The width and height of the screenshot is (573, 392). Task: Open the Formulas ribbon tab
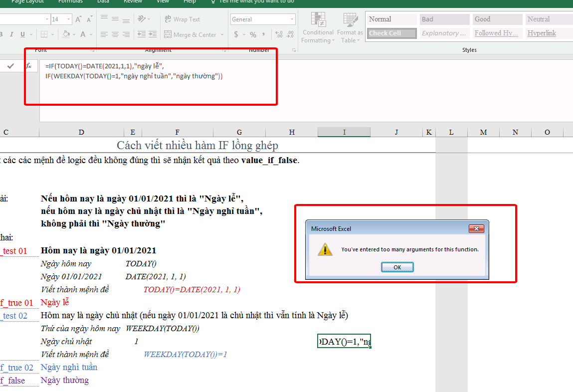(x=70, y=2)
